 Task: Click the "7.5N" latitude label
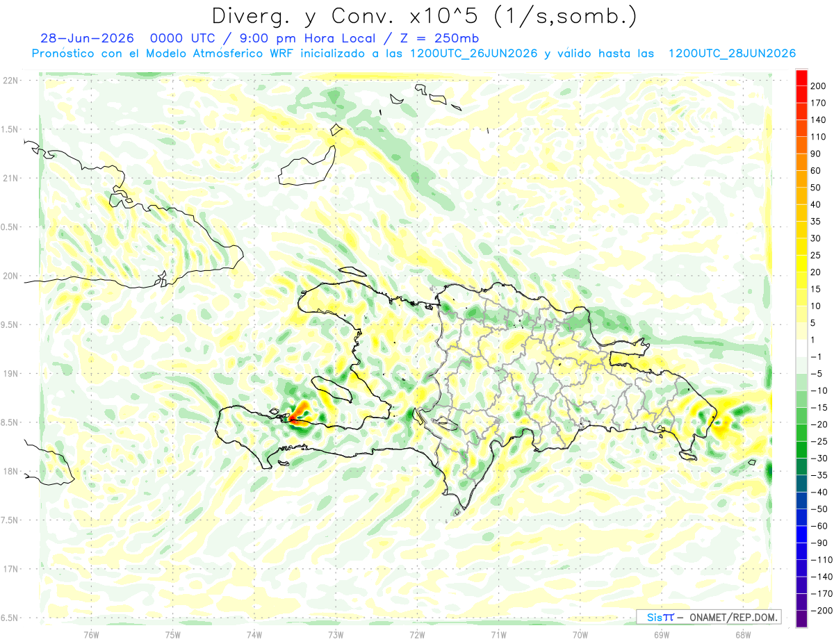(x=10, y=520)
